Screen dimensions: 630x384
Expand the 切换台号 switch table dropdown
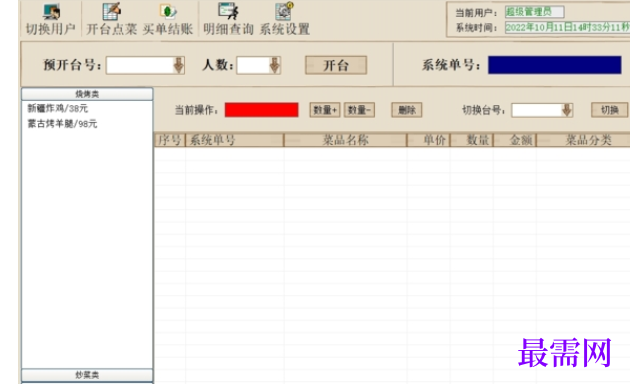tap(567, 110)
